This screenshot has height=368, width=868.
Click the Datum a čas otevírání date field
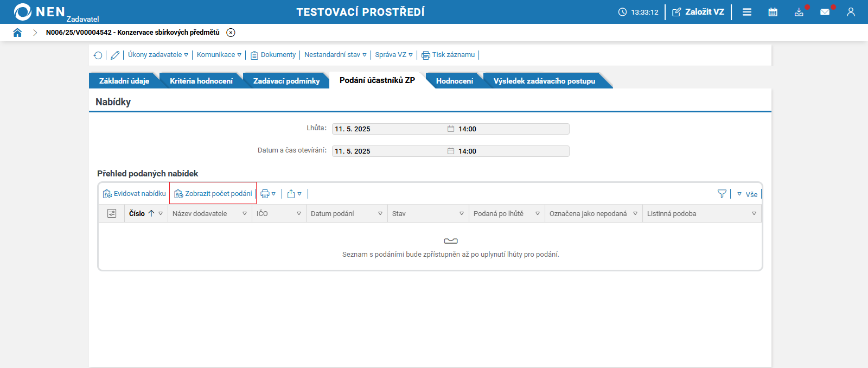388,151
